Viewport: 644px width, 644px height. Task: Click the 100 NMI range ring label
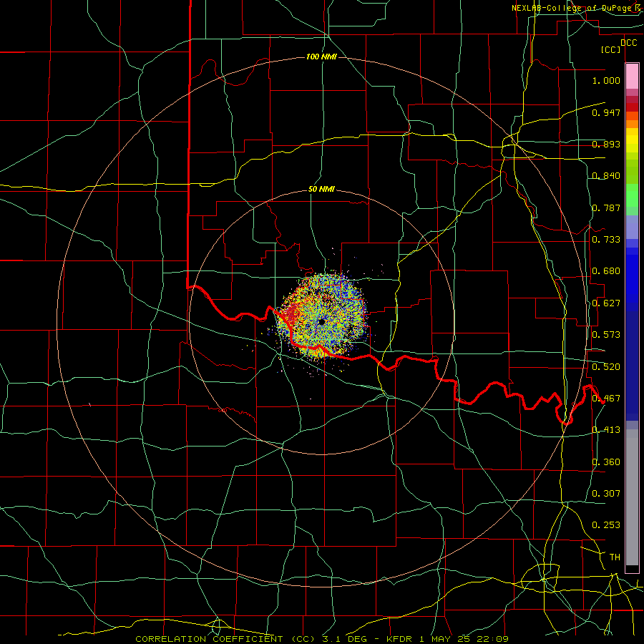(x=321, y=57)
